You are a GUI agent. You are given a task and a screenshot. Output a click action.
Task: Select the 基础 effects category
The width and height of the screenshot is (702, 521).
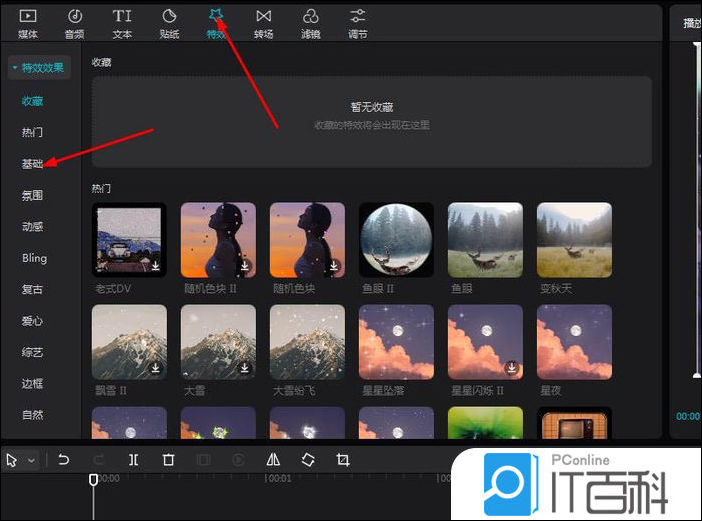click(33, 163)
